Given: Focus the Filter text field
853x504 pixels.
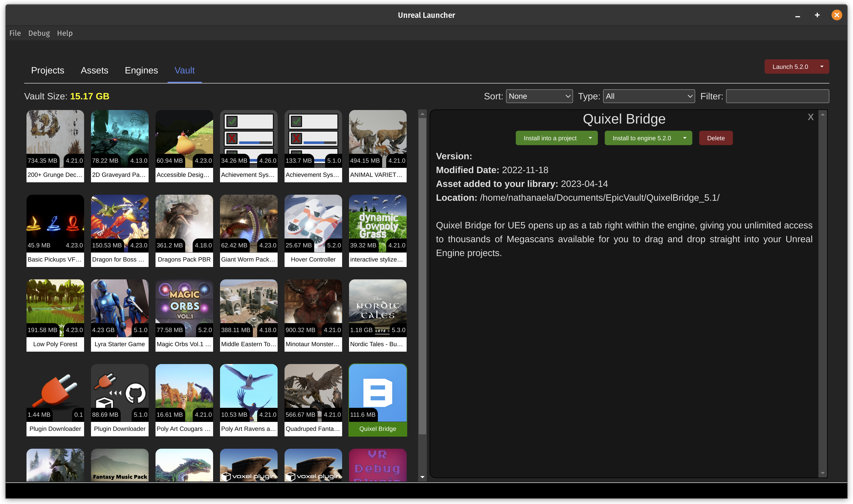Looking at the screenshot, I should pyautogui.click(x=777, y=96).
